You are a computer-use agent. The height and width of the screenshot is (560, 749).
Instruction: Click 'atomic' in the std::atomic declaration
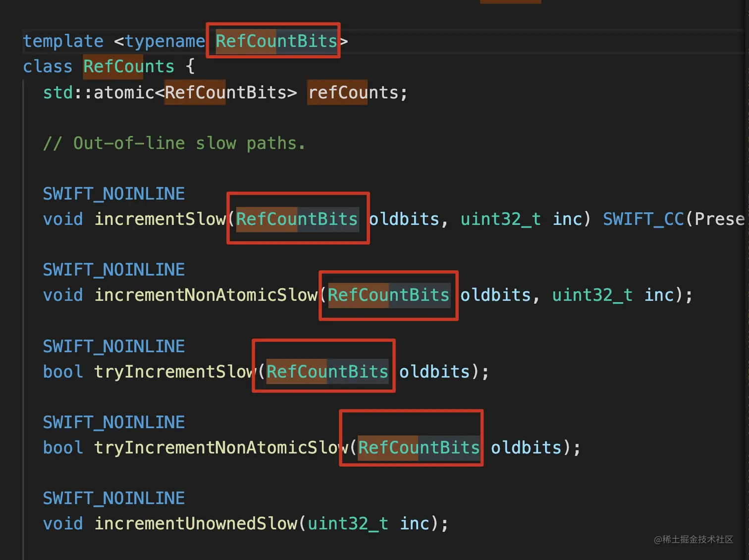click(x=124, y=93)
